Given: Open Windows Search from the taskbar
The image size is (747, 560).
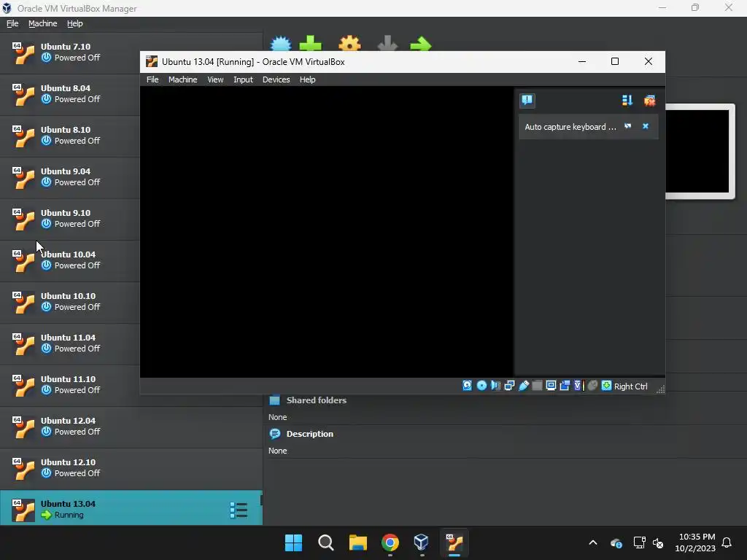Looking at the screenshot, I should click(x=326, y=542).
